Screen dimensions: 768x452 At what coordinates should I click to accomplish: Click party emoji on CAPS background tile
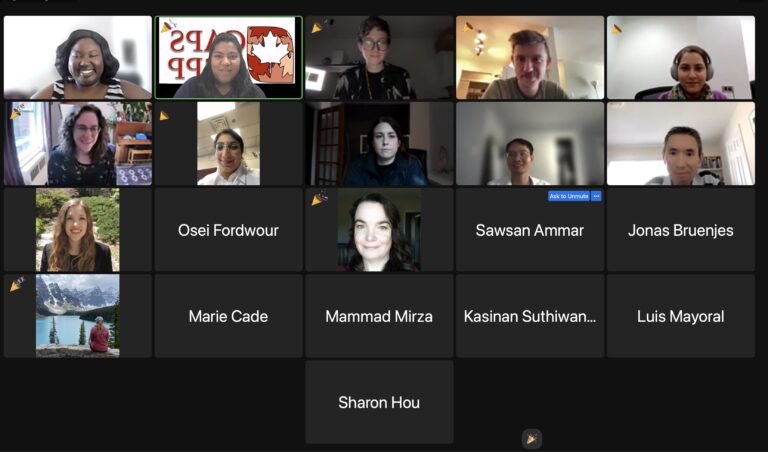(x=168, y=25)
